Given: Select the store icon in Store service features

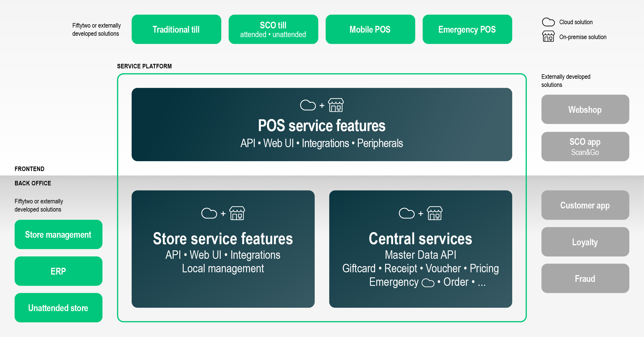Looking at the screenshot, I should pyautogui.click(x=237, y=214).
